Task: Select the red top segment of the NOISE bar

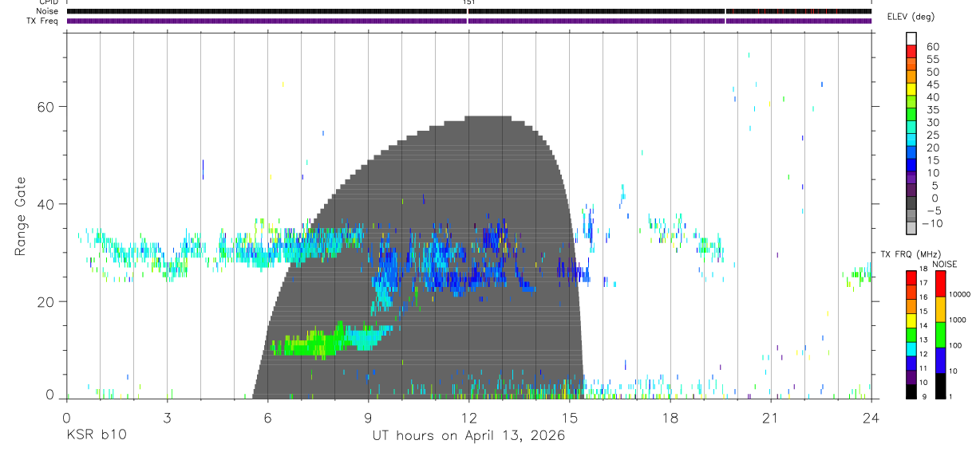Action: click(940, 284)
